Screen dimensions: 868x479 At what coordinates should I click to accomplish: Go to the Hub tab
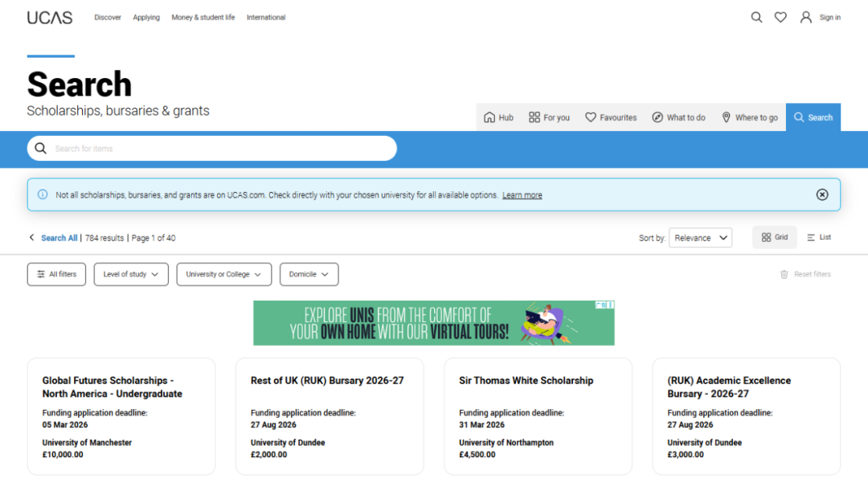pyautogui.click(x=498, y=117)
